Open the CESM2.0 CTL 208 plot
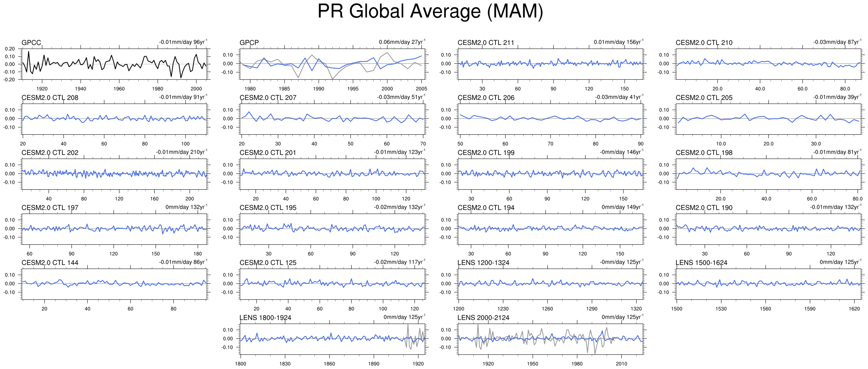 (x=115, y=119)
